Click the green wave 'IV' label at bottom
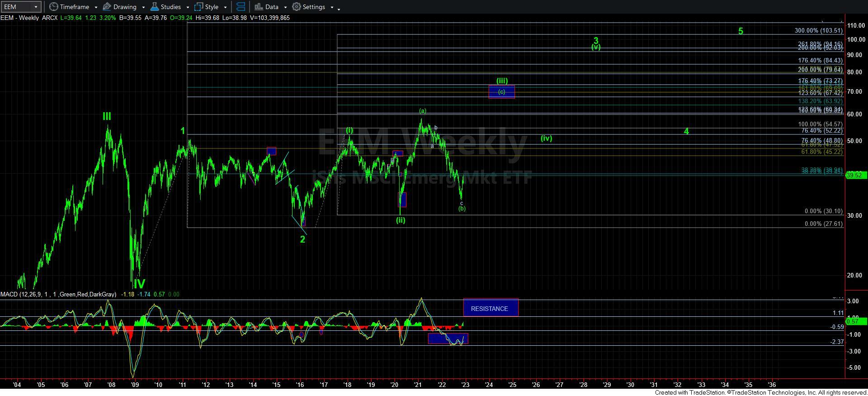868x396 pixels. (139, 284)
